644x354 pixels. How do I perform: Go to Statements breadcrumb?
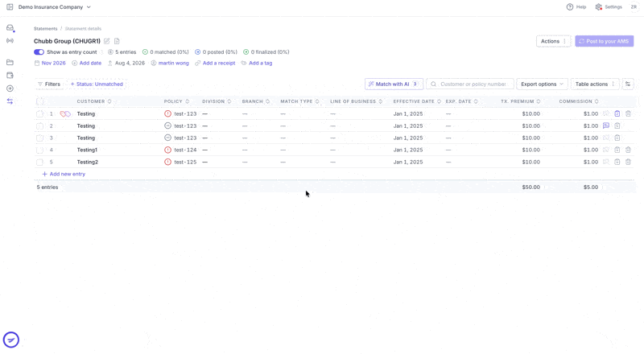pos(46,29)
